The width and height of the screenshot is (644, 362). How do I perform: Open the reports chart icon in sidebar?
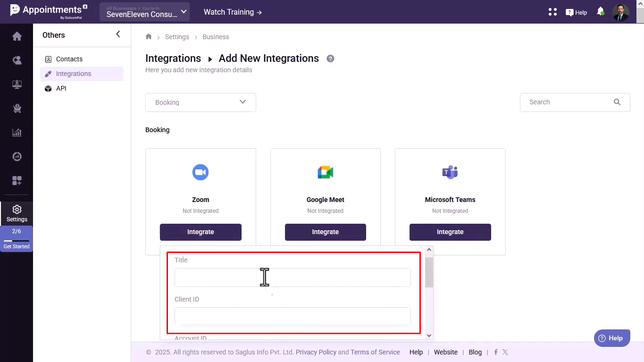[x=17, y=133]
